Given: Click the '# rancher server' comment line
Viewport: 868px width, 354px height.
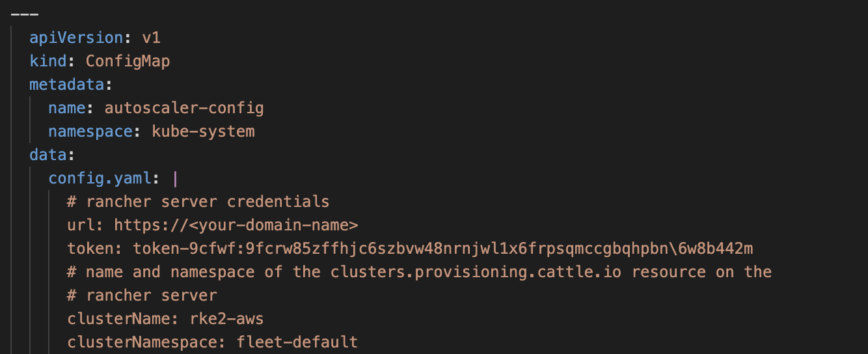Looking at the screenshot, I should (x=142, y=295).
